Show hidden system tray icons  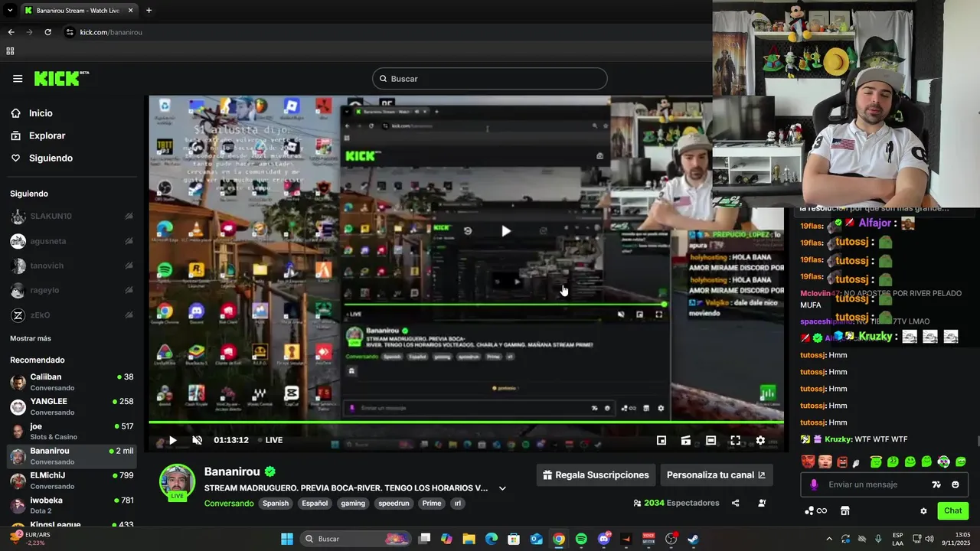pyautogui.click(x=828, y=539)
